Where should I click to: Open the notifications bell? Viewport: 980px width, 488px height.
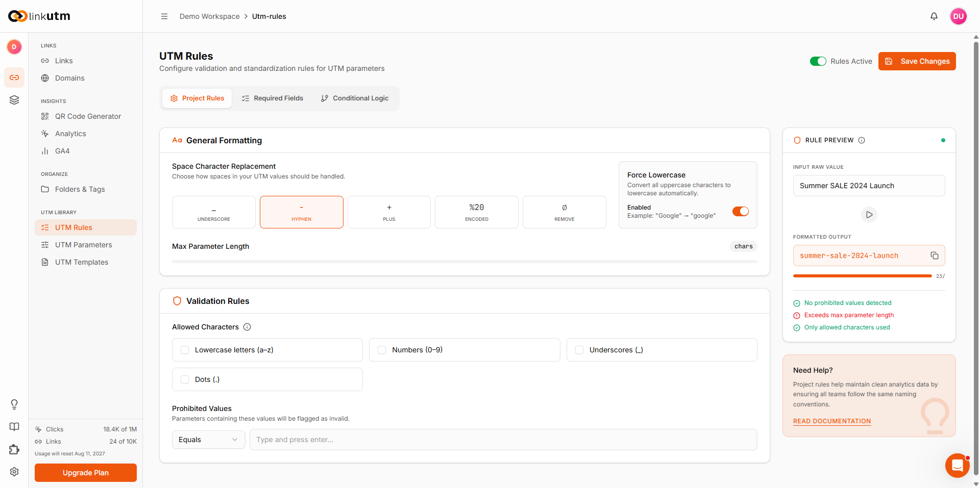pyautogui.click(x=934, y=16)
